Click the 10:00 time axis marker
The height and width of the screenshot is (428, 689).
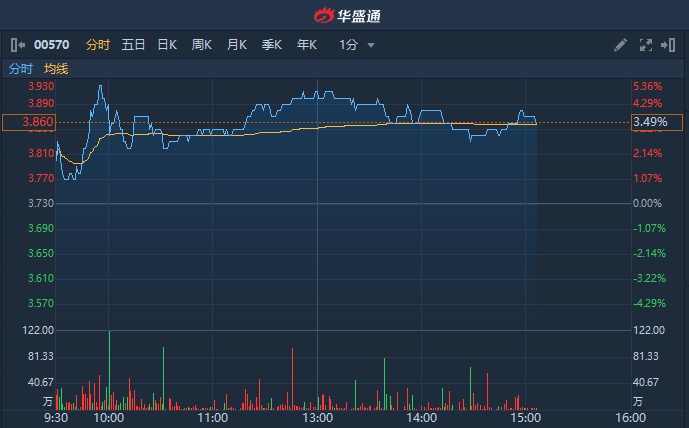108,418
